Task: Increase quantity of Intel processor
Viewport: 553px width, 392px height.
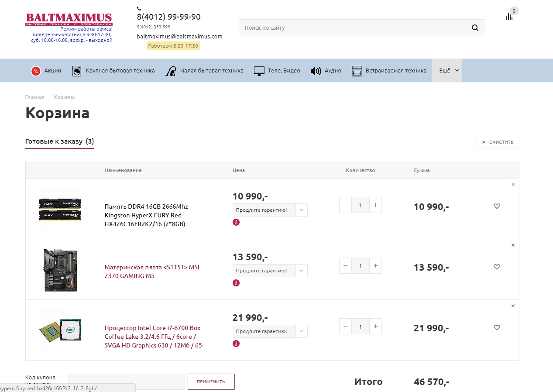Action: (375, 327)
